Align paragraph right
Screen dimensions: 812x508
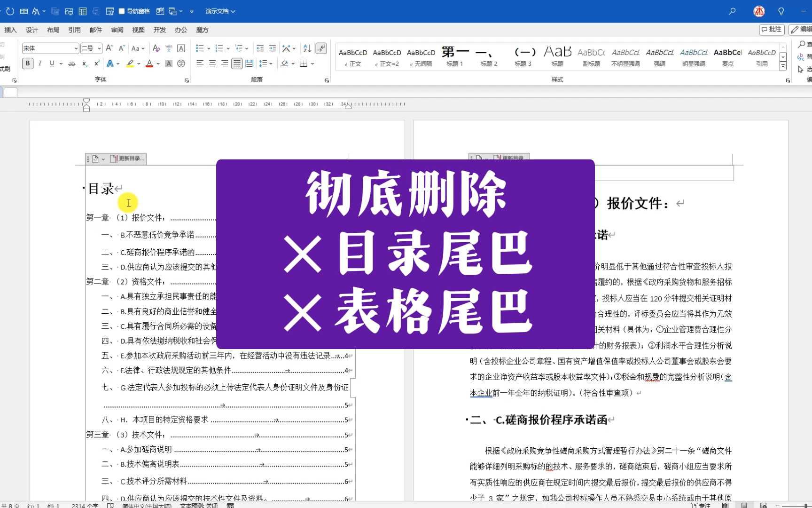[225, 63]
